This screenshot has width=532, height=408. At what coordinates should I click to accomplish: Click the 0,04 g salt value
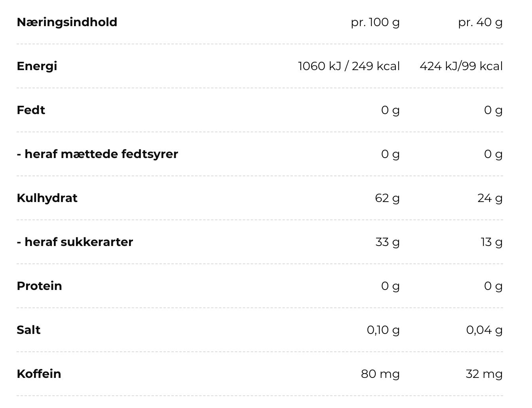click(484, 330)
